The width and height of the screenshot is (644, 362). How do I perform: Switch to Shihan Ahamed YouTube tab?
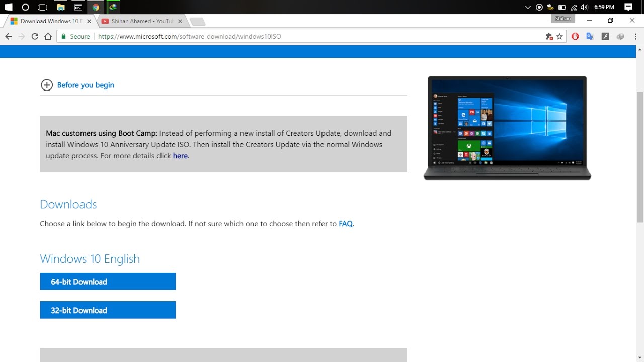pyautogui.click(x=141, y=21)
